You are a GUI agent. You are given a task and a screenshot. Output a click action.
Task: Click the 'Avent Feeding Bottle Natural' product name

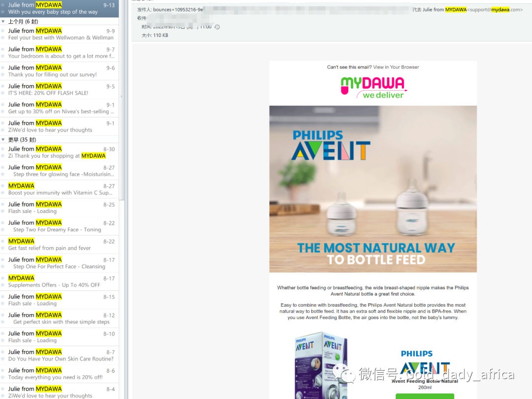point(425,381)
